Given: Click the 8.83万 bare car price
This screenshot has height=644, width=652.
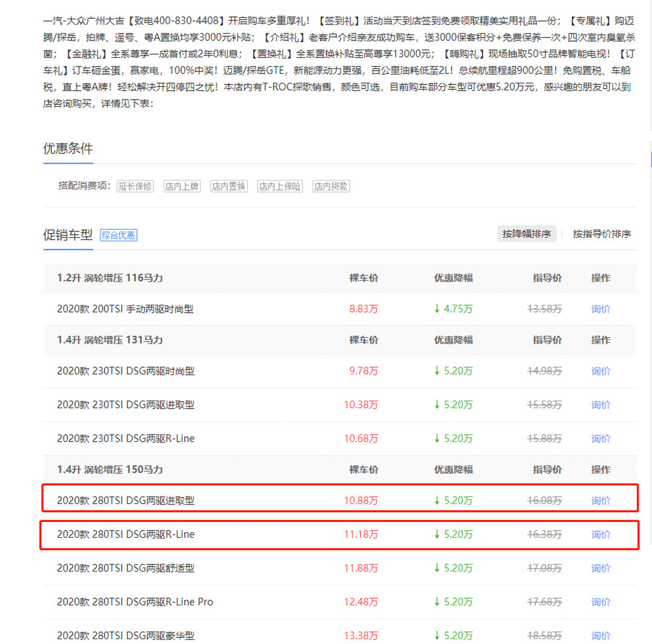Looking at the screenshot, I should coord(363,309).
